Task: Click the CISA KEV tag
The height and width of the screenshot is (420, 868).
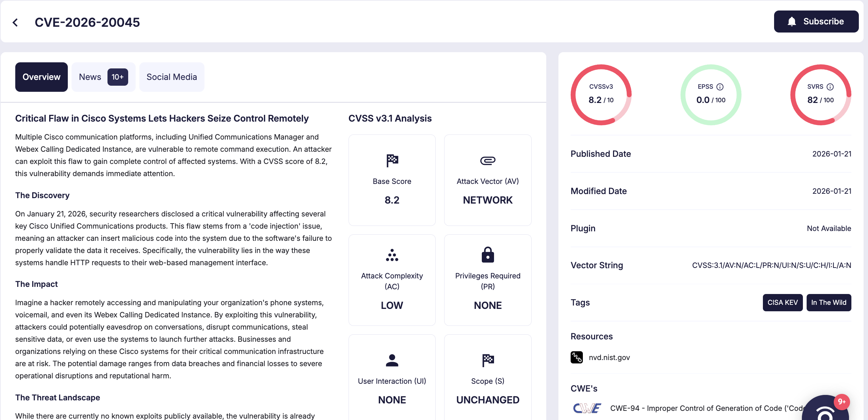Action: (783, 302)
